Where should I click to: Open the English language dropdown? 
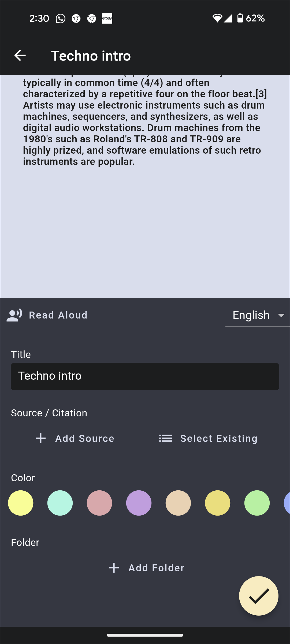point(251,315)
